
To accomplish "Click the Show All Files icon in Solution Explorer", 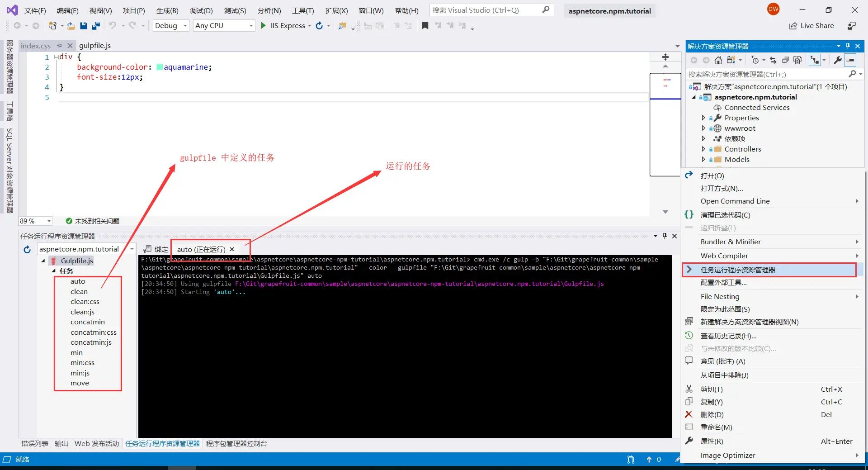I will coord(797,60).
